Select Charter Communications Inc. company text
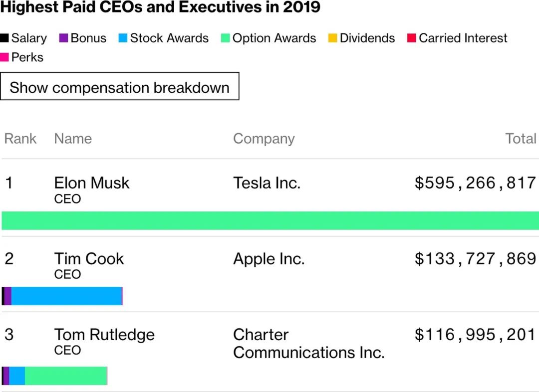The image size is (539, 392). tap(308, 344)
